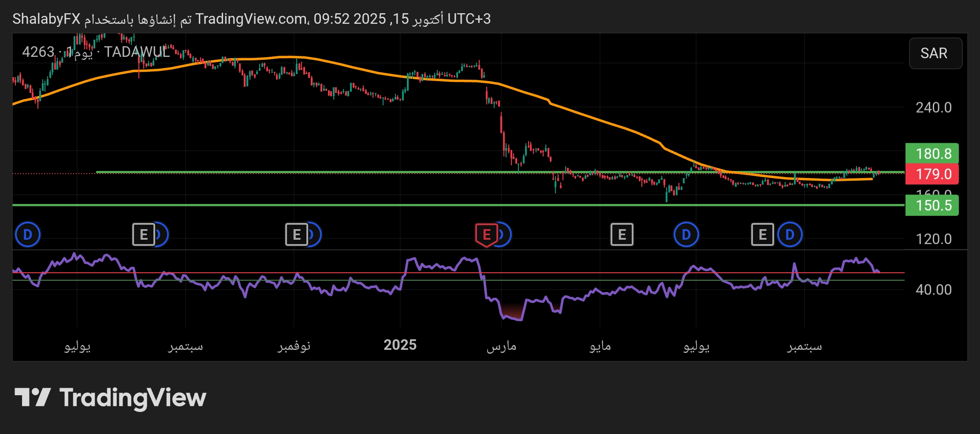Click the 4263 TADAWUL symbol title
The image size is (980, 434).
(96, 52)
